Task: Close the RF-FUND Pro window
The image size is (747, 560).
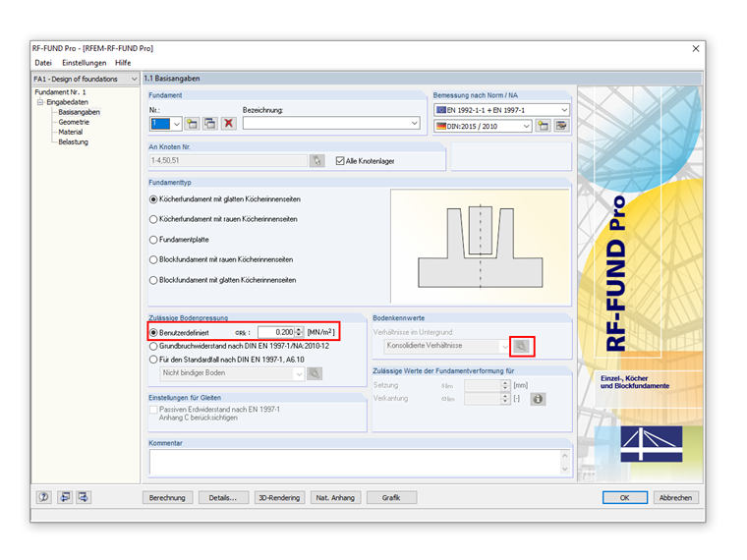Action: pyautogui.click(x=696, y=48)
